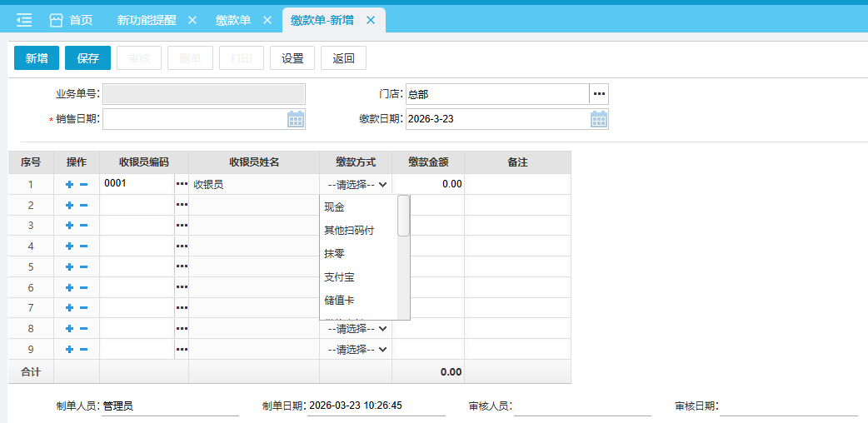This screenshot has width=868, height=423.
Task: Go to the 首页 tab
Action: tap(72, 20)
